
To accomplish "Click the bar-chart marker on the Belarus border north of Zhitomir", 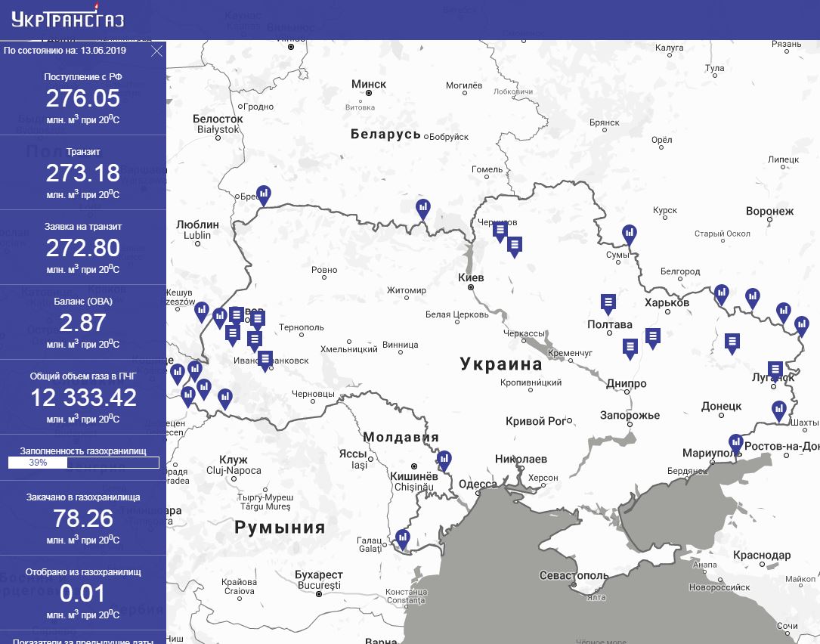I will [423, 209].
